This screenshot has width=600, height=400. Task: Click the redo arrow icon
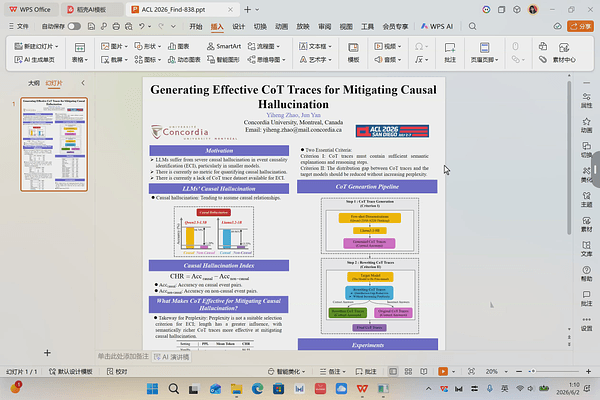(161, 26)
